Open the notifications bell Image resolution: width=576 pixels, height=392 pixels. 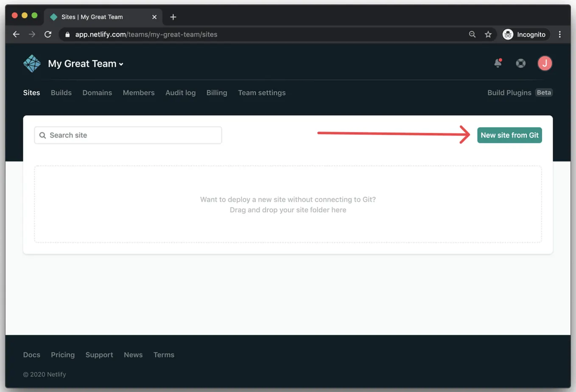(498, 63)
